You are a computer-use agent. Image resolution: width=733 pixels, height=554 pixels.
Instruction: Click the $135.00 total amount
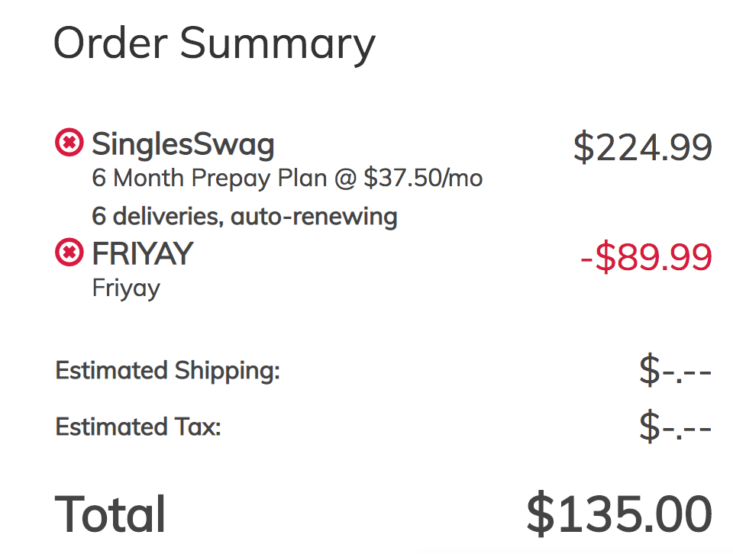(619, 514)
